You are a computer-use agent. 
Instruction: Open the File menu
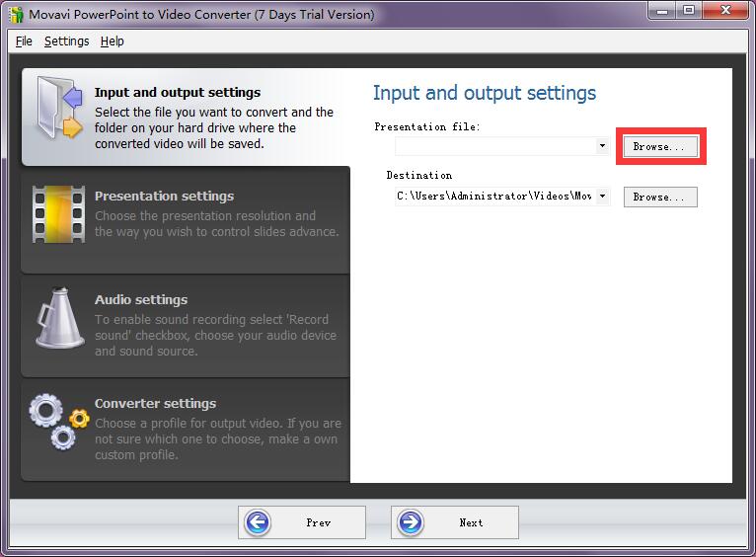click(24, 41)
